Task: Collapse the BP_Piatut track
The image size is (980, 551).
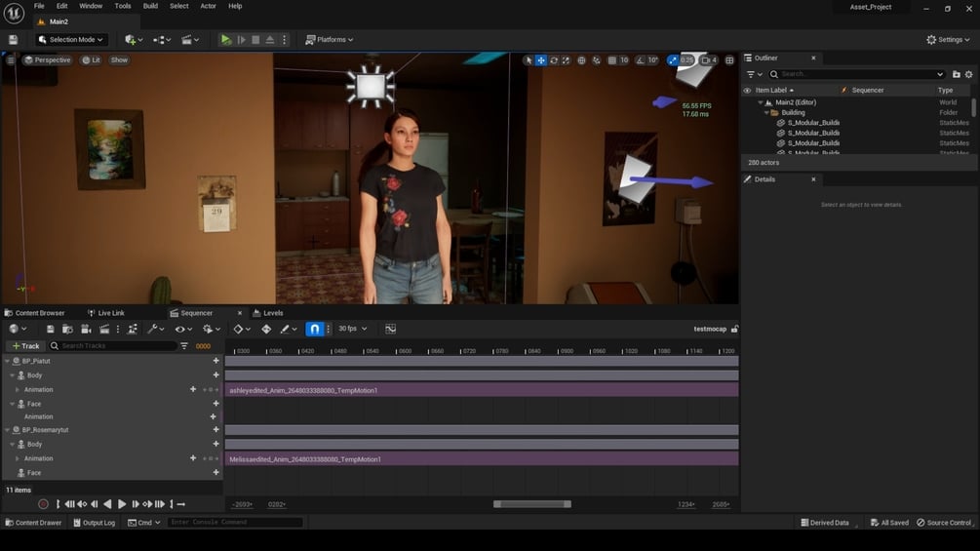Action: [8, 361]
